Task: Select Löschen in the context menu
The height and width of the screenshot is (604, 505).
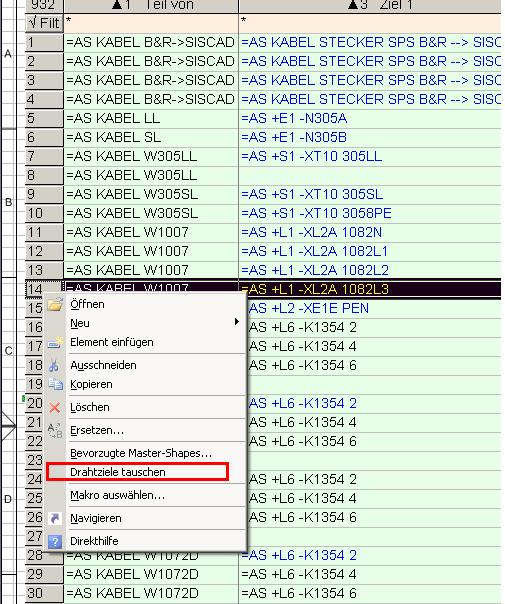Action: tap(146, 407)
